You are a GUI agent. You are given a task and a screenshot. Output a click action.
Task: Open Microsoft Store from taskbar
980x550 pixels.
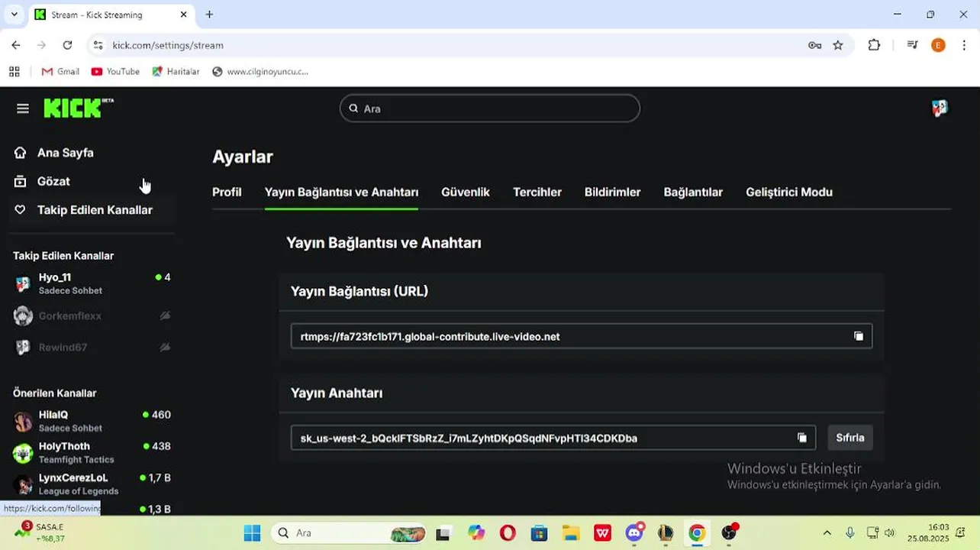pos(539,532)
